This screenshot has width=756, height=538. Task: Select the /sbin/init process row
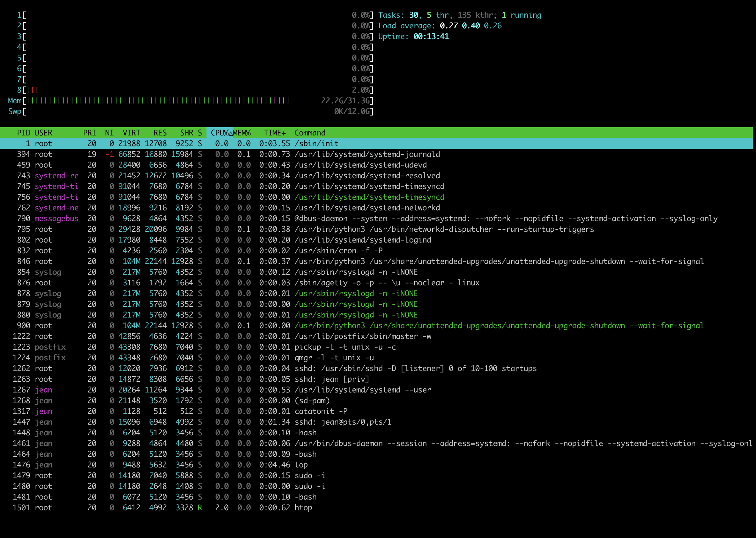pos(376,143)
